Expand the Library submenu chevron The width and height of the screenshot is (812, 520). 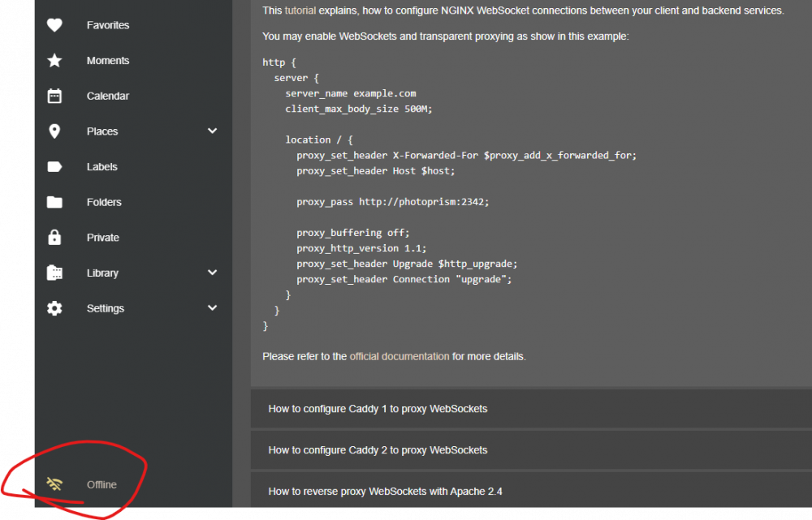click(x=212, y=272)
